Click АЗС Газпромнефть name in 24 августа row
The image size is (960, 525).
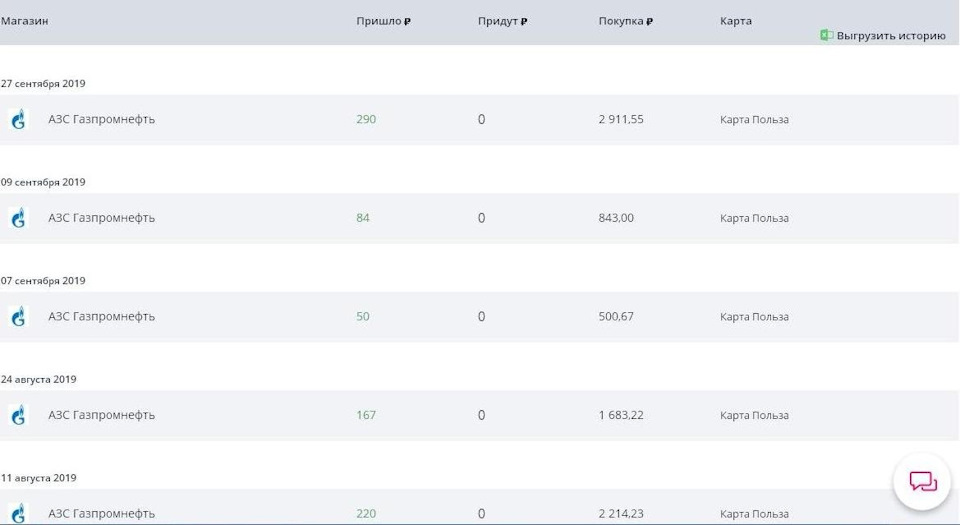[x=102, y=415]
